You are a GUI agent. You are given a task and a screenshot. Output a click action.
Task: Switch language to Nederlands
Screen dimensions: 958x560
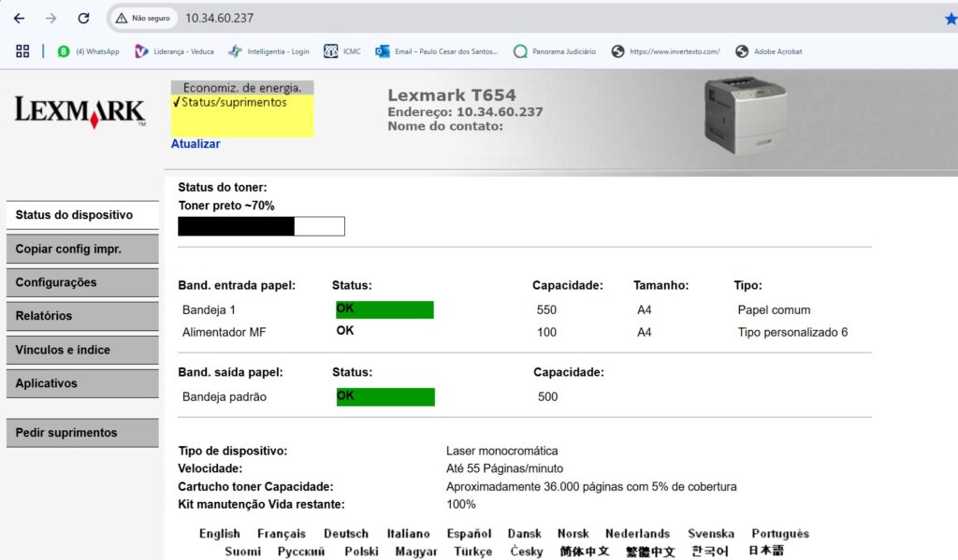pos(638,534)
